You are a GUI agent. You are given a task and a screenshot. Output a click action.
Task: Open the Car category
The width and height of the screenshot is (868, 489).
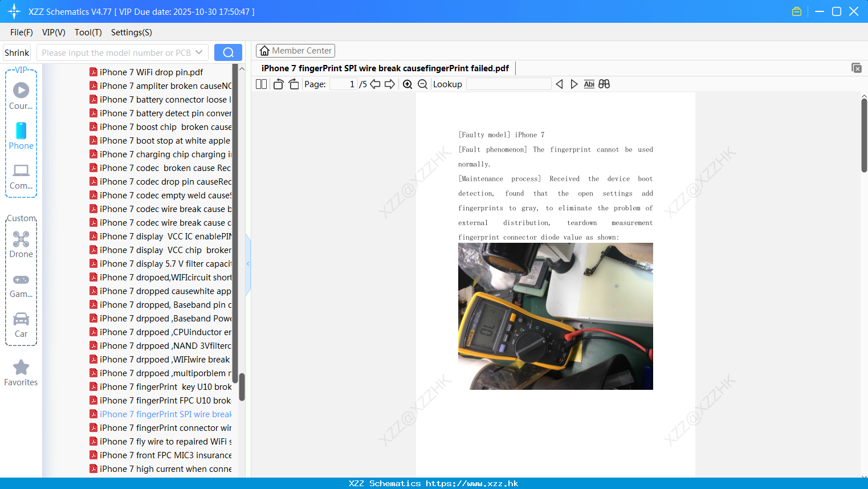click(x=21, y=325)
